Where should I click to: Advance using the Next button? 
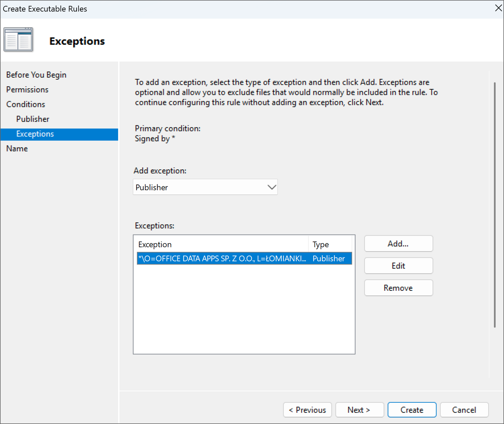359,409
